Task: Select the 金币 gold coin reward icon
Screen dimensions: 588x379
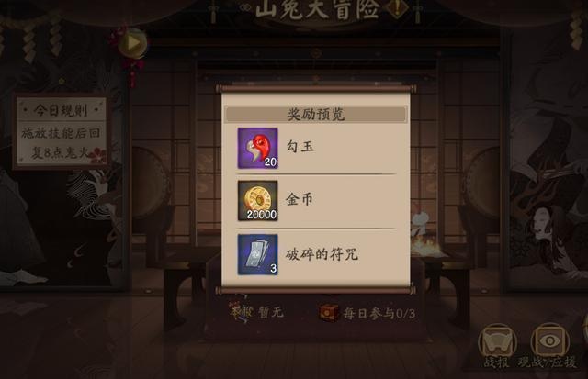Action: pyautogui.click(x=257, y=201)
